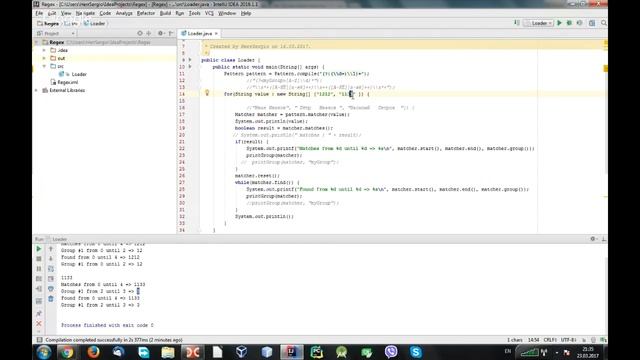The width and height of the screenshot is (640, 360).
Task: Run with coverage from the toolbar
Action: click(580, 23)
